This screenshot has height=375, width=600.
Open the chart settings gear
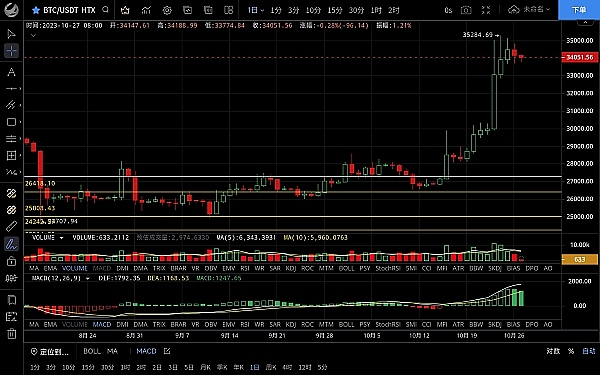pos(167,10)
